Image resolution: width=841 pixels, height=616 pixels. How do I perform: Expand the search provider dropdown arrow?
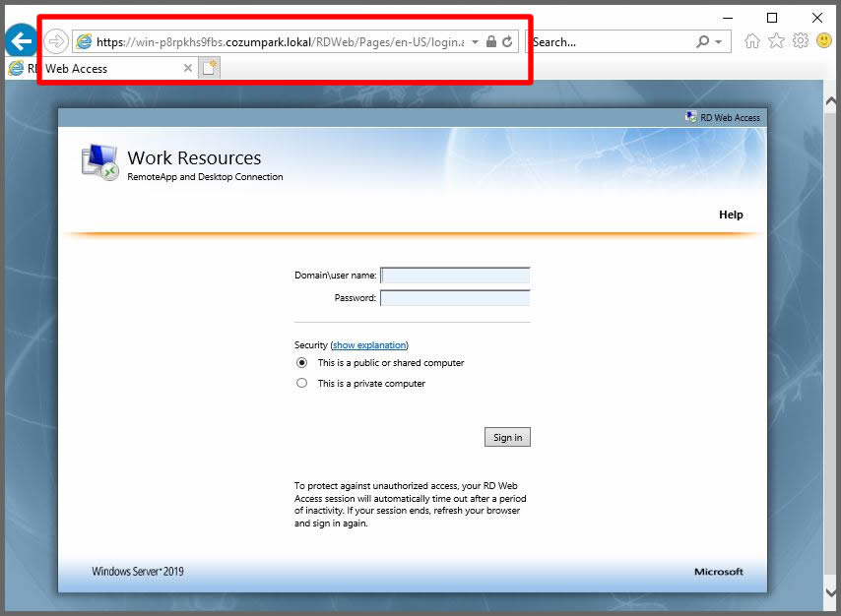[719, 41]
